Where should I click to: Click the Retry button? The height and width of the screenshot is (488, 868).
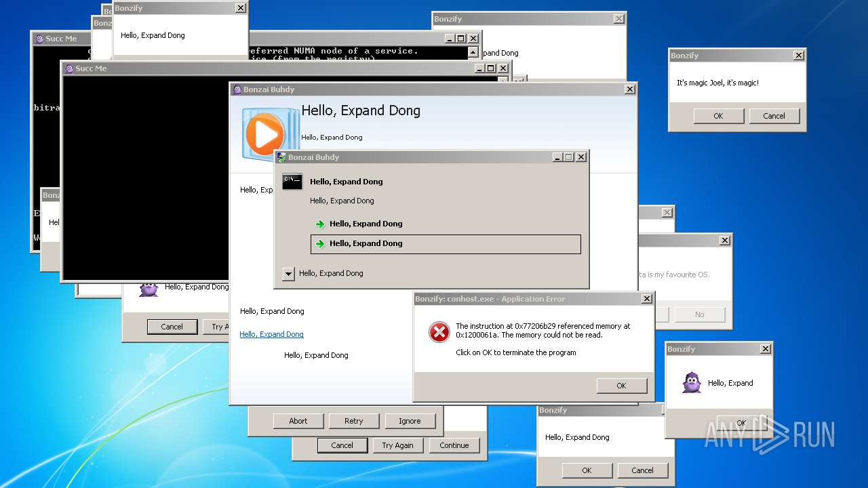coord(354,421)
